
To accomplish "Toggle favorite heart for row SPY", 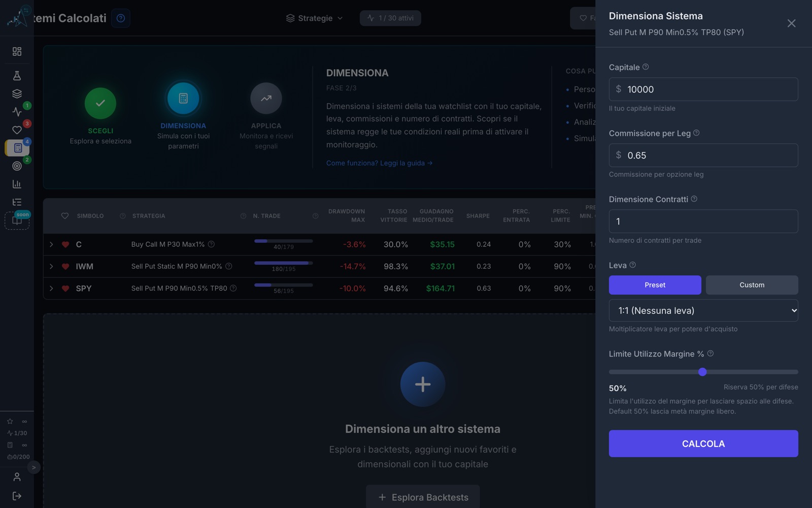I will point(65,289).
